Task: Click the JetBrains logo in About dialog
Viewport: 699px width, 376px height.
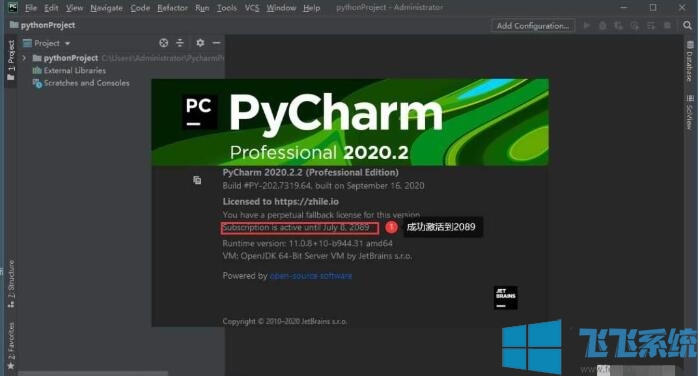Action: click(x=506, y=297)
